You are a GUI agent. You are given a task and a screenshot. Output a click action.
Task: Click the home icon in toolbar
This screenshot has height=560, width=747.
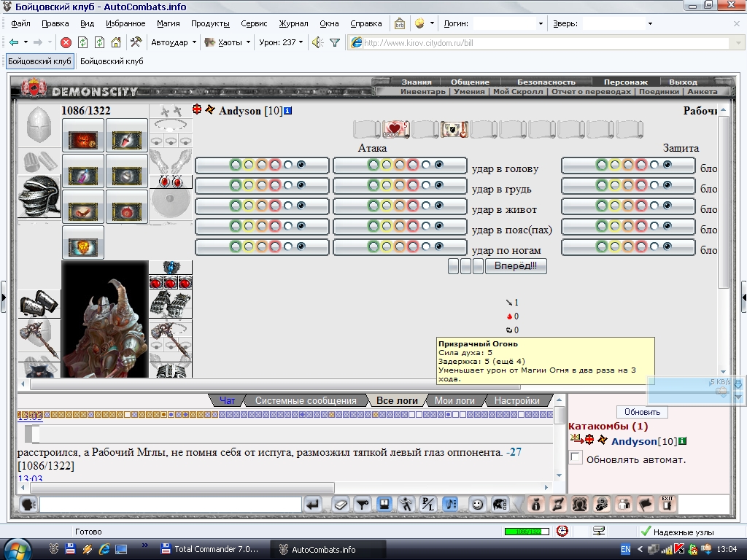(116, 42)
